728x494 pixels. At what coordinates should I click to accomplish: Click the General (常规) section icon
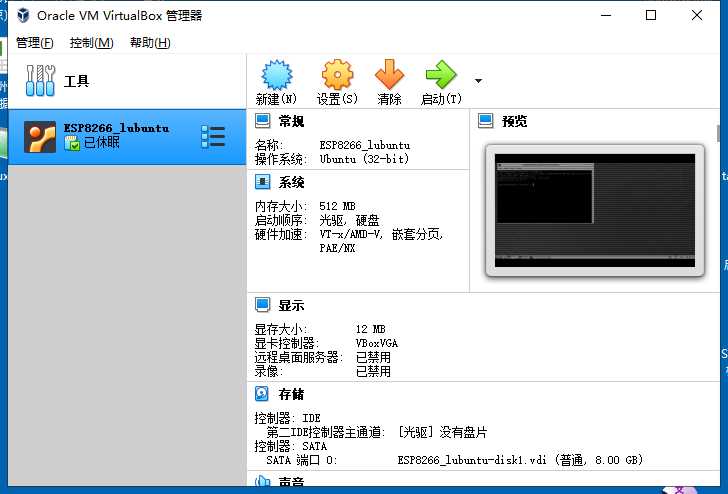coord(262,121)
